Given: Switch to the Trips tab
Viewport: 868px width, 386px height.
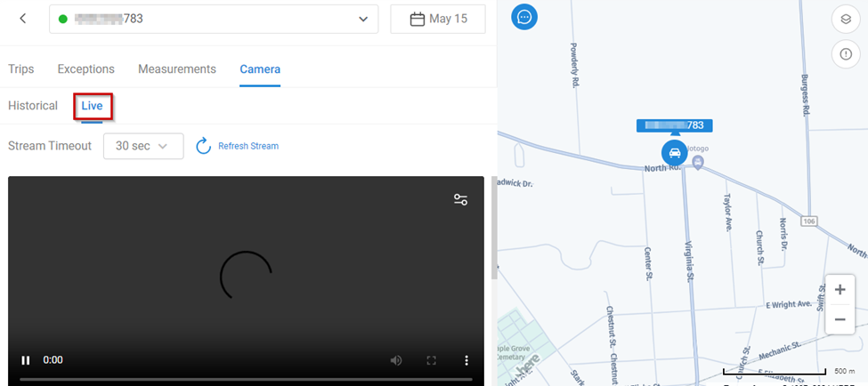Looking at the screenshot, I should [x=21, y=69].
